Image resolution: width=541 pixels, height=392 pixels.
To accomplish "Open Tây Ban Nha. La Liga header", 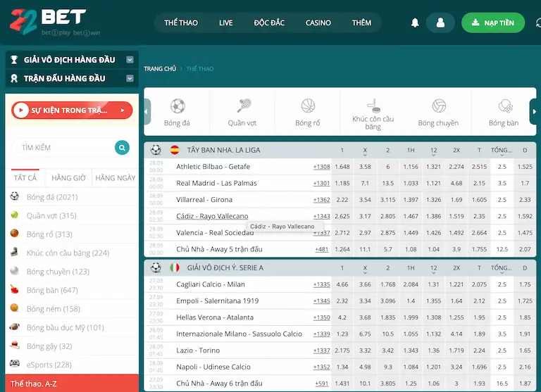I will point(223,150).
